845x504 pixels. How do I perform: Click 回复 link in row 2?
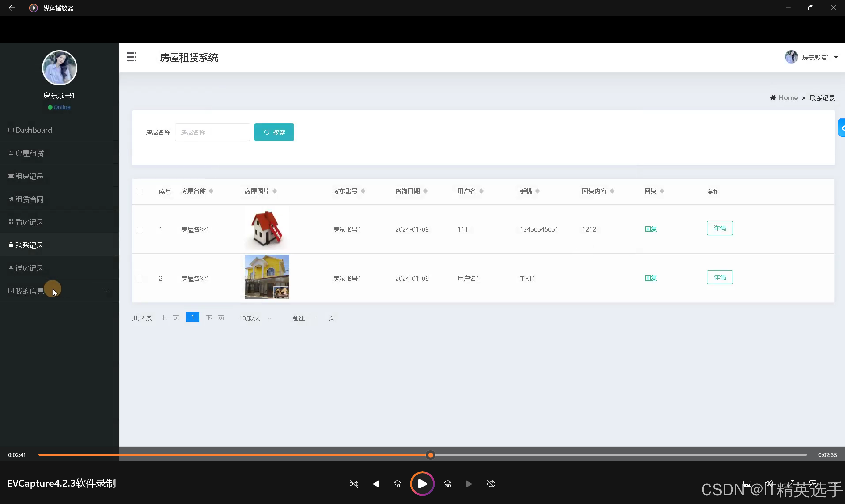(x=651, y=278)
